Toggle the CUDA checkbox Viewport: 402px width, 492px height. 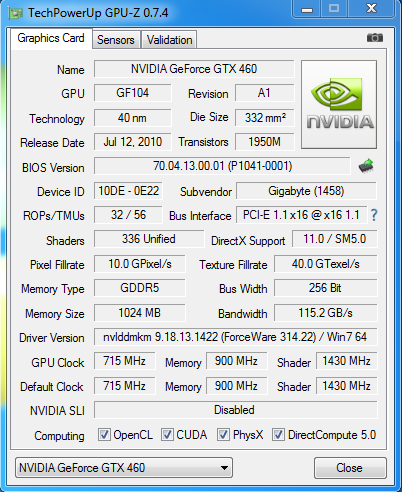pyautogui.click(x=167, y=435)
